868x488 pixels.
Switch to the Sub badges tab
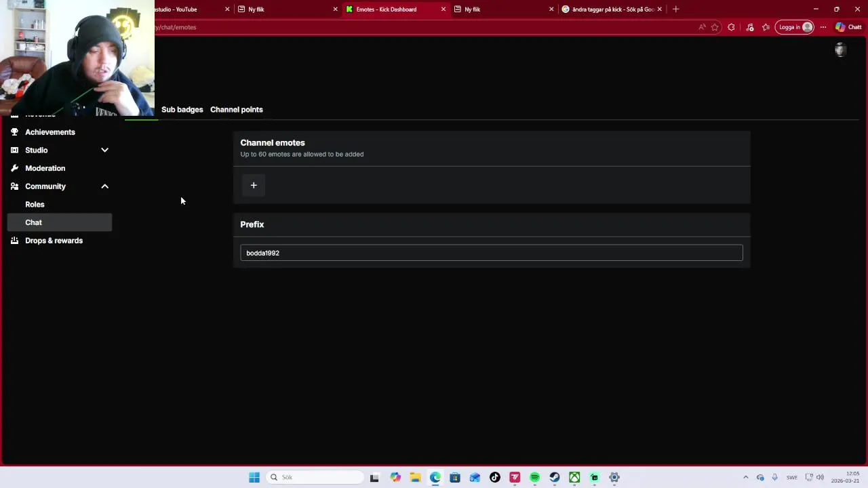point(182,109)
